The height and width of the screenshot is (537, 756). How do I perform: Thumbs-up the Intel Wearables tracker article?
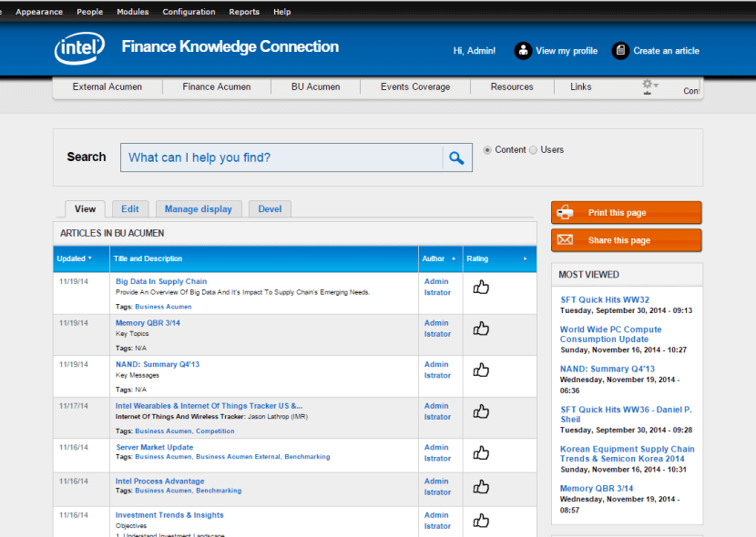coord(481,411)
